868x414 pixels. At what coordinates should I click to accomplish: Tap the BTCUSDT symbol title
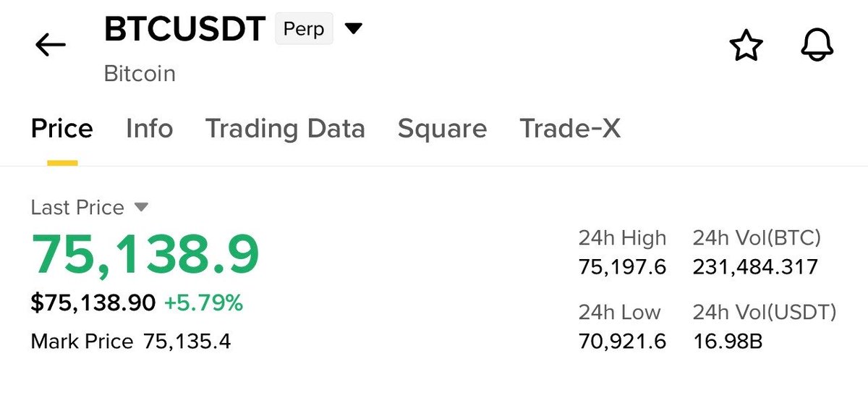tap(184, 30)
